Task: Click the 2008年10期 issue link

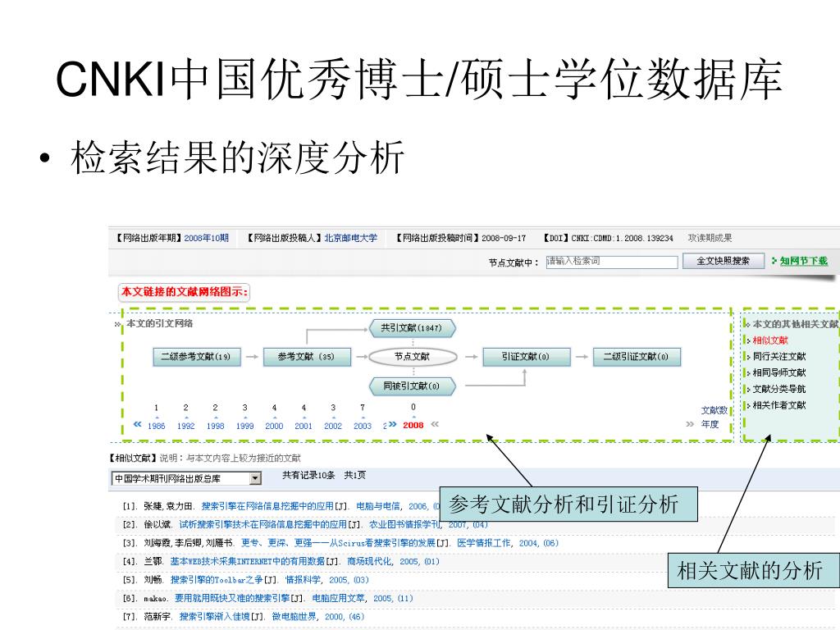Action: coord(206,238)
